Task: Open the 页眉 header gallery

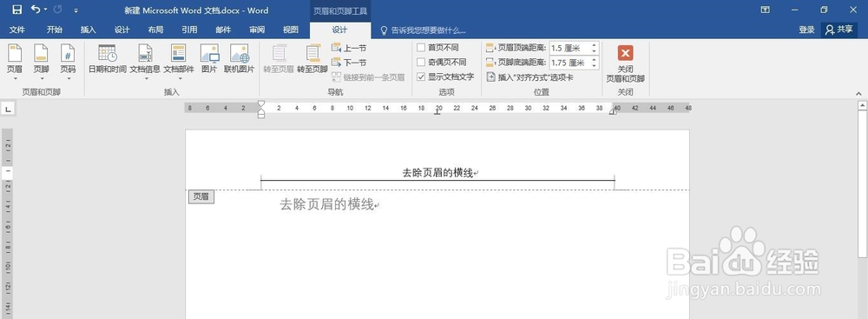Action: click(x=15, y=62)
